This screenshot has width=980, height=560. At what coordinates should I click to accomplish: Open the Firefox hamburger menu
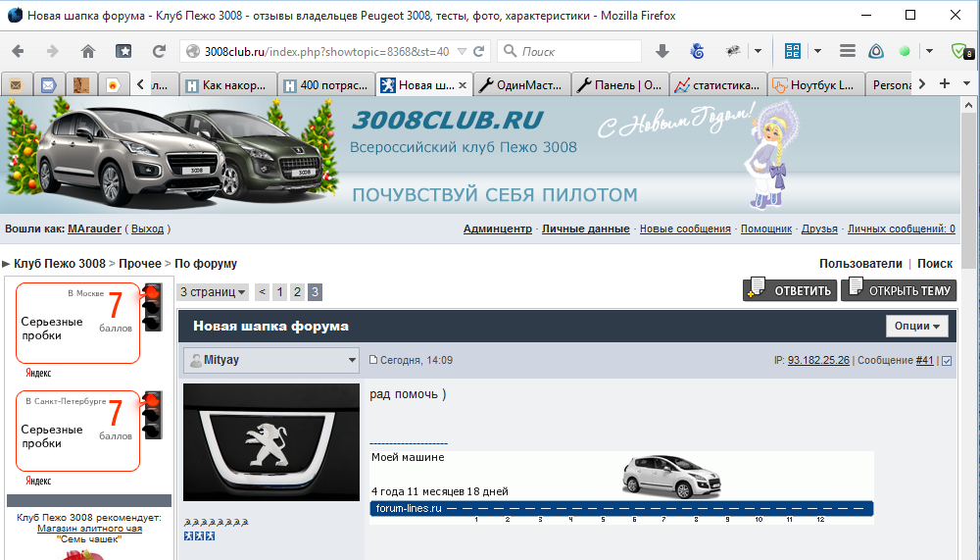click(x=849, y=51)
